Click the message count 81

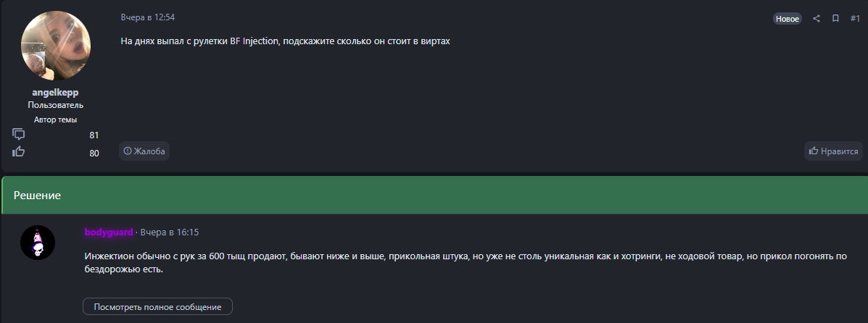(94, 135)
